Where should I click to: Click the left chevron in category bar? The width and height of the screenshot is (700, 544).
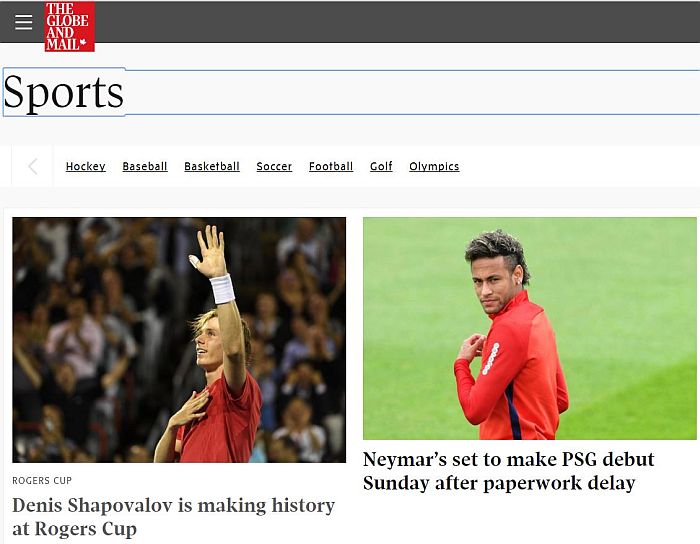tap(32, 166)
